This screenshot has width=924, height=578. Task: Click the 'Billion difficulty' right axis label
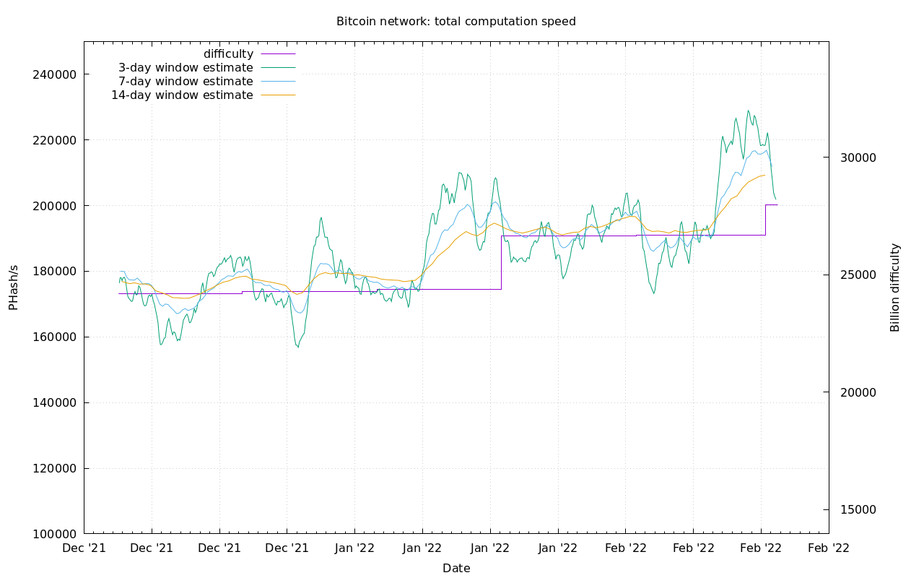(896, 288)
